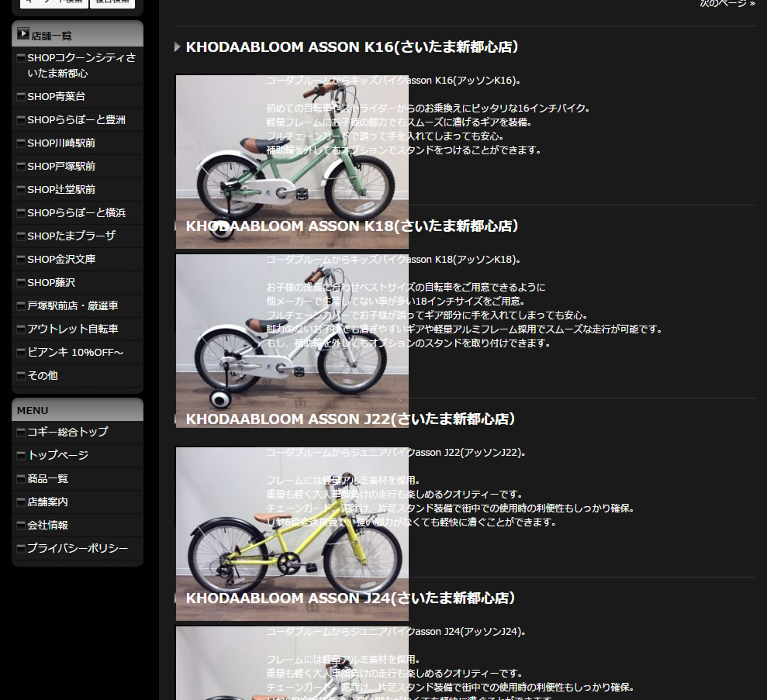The image size is (767, 700).
Task: Choose SHOP辻堂駅前 shop
Action: (61, 190)
